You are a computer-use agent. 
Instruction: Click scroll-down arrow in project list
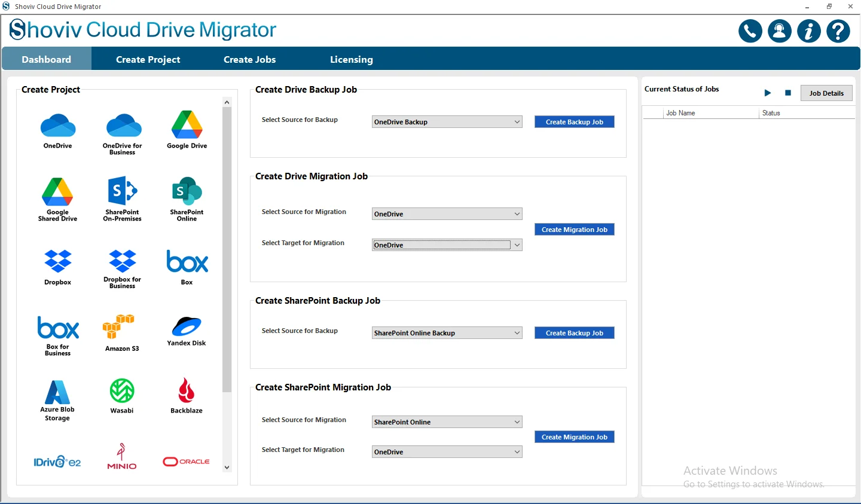coord(227,468)
